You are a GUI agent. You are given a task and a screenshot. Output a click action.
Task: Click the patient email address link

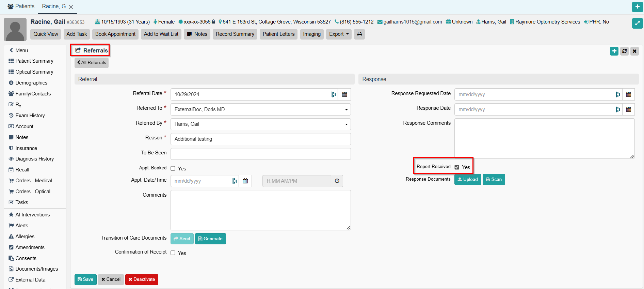click(413, 22)
